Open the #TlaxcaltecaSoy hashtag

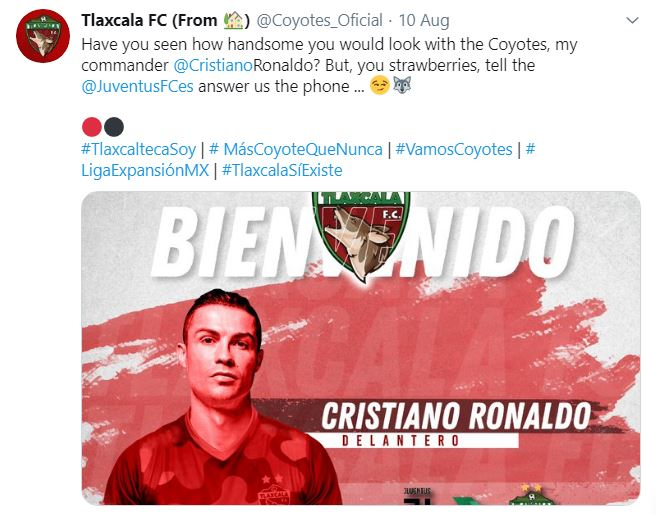pyautogui.click(x=138, y=149)
